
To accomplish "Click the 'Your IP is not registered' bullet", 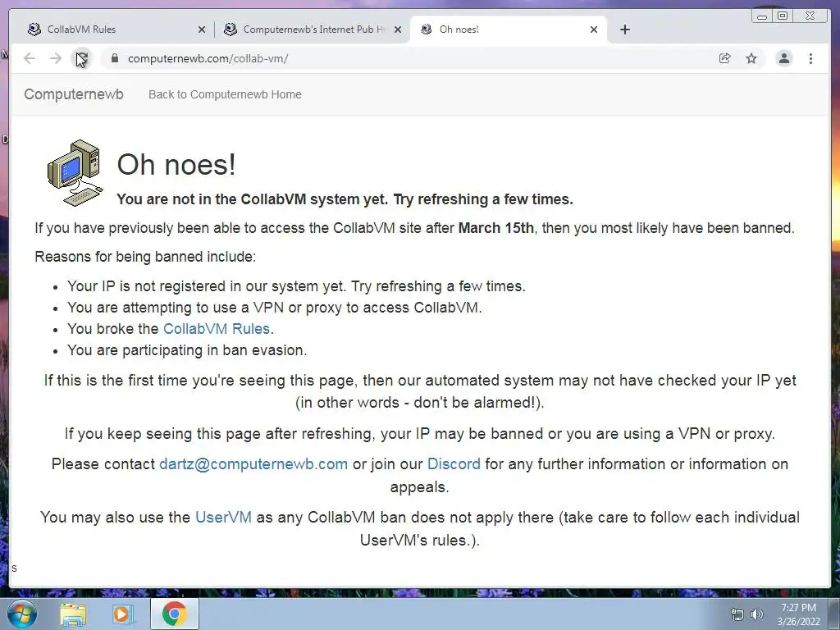I will coord(296,286).
